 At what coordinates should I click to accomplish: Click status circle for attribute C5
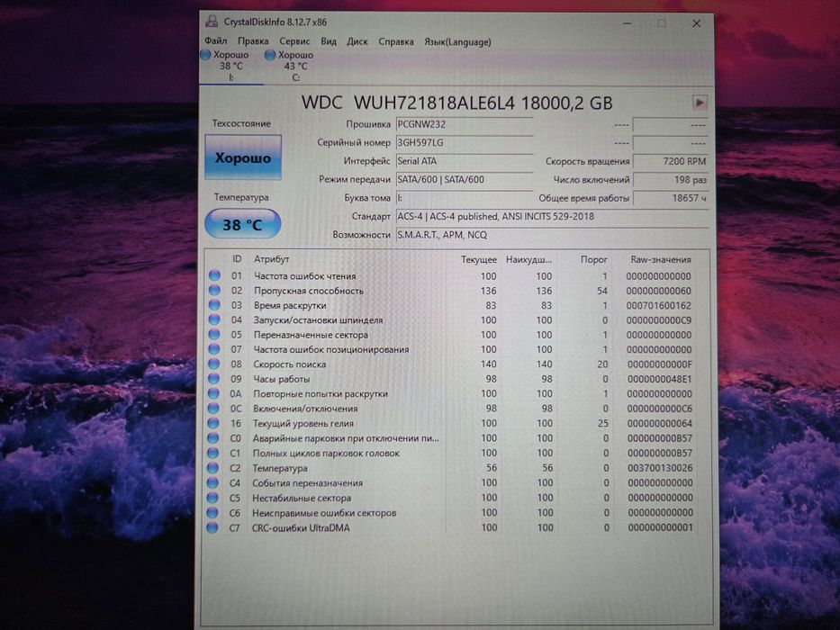click(212, 497)
